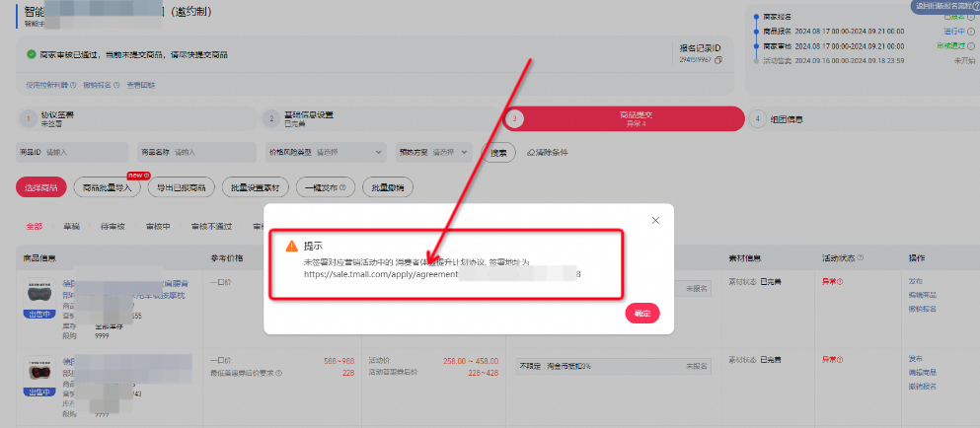
Task: Open the 使用投新利器 link
Action: (46, 85)
